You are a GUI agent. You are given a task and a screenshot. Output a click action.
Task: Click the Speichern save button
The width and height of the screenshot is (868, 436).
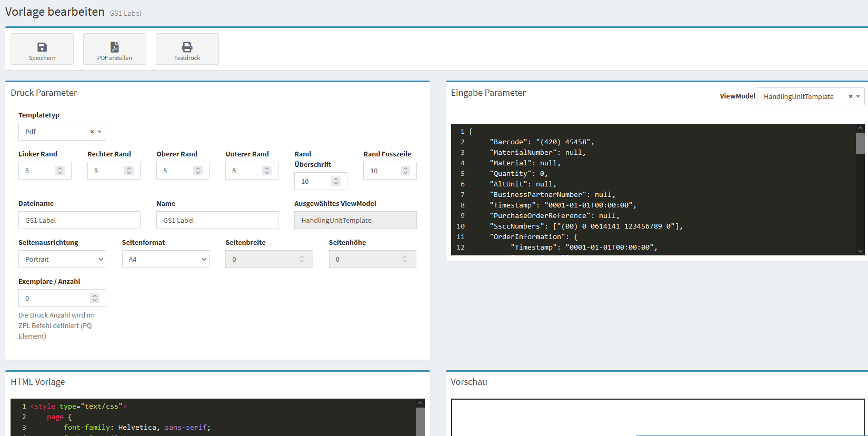(42, 49)
